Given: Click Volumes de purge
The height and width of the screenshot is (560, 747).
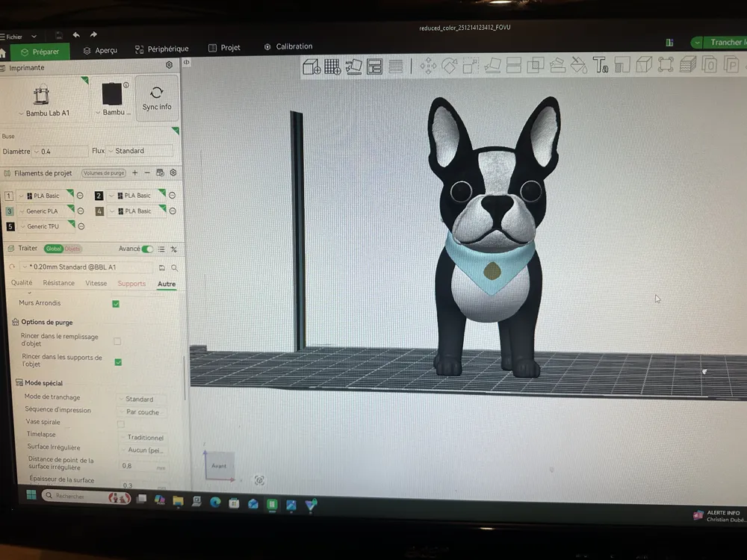Looking at the screenshot, I should (103, 172).
